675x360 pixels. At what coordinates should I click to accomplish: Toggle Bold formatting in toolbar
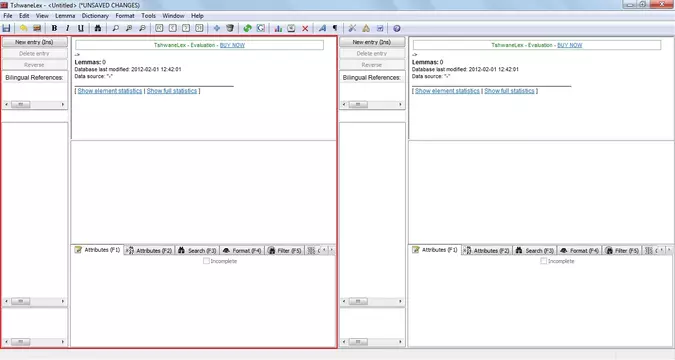click(54, 28)
